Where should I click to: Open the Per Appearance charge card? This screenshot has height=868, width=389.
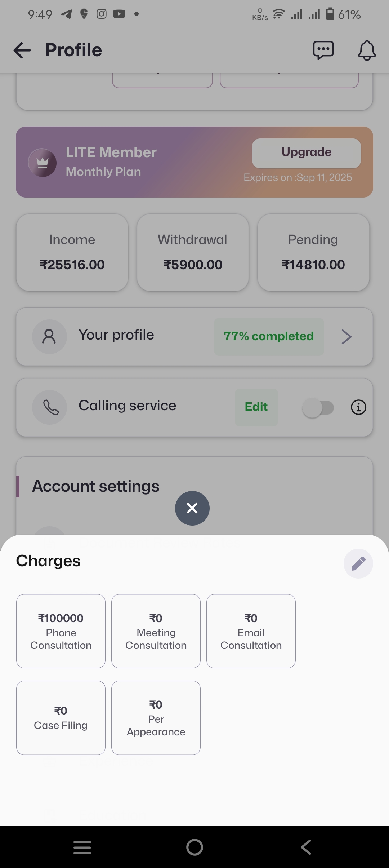(156, 717)
